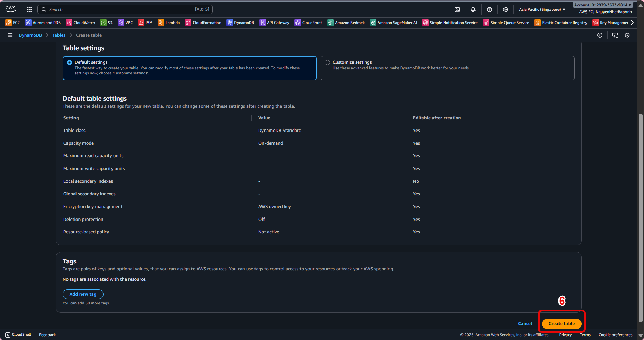Expand the Account ID dropdown
Screen dimensions: 644x340
(602, 5)
